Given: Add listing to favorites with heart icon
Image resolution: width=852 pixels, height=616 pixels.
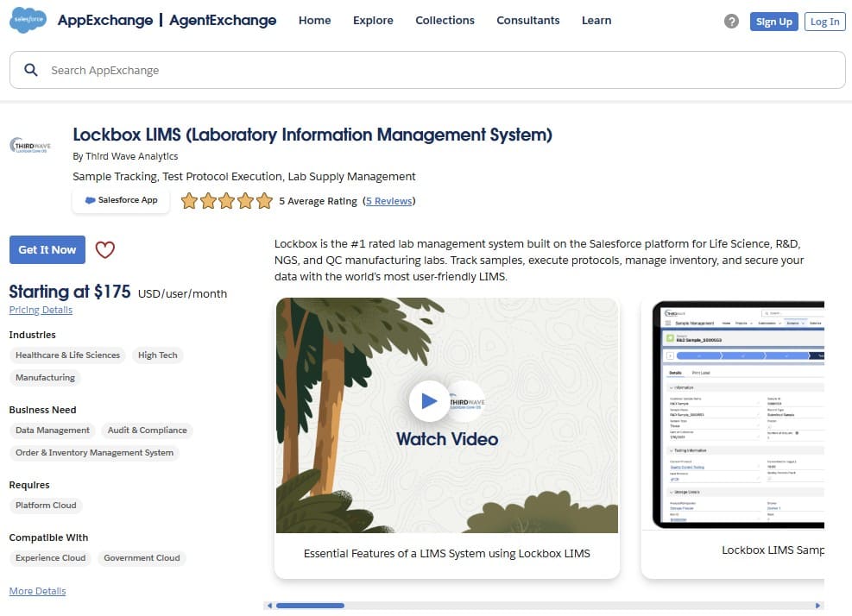Looking at the screenshot, I should 104,250.
